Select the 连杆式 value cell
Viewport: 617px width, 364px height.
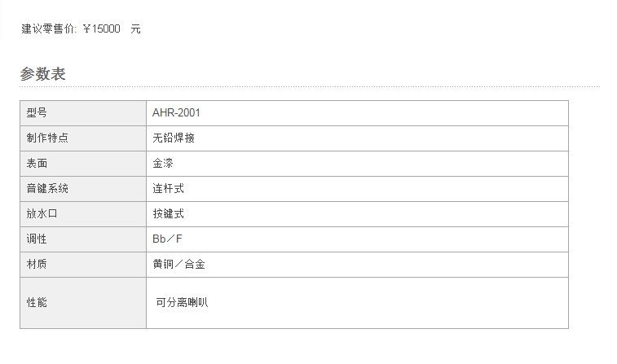coord(357,189)
